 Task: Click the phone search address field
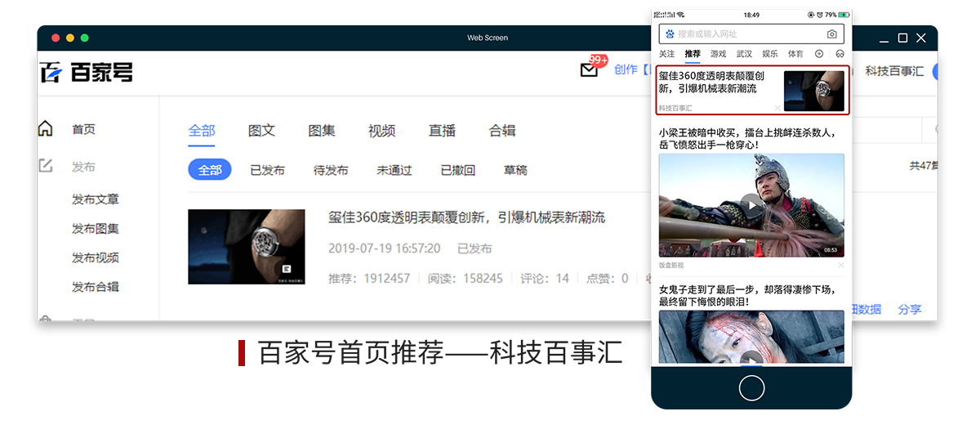(747, 34)
